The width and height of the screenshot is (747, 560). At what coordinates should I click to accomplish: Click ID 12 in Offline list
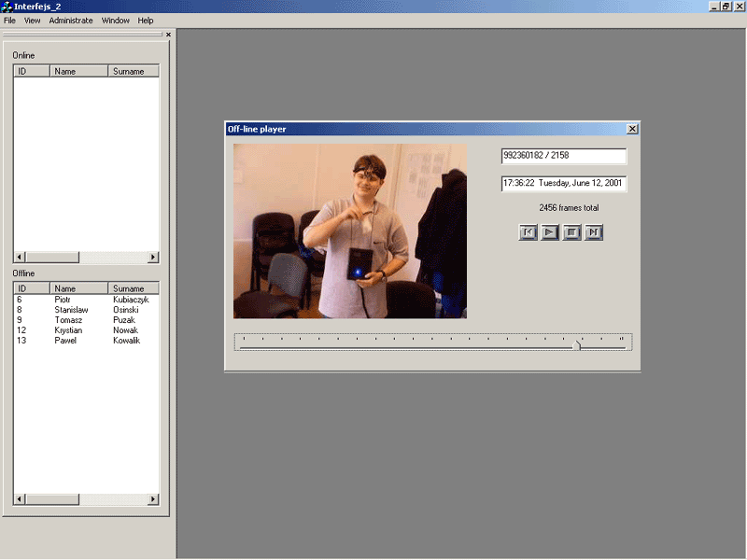21,330
